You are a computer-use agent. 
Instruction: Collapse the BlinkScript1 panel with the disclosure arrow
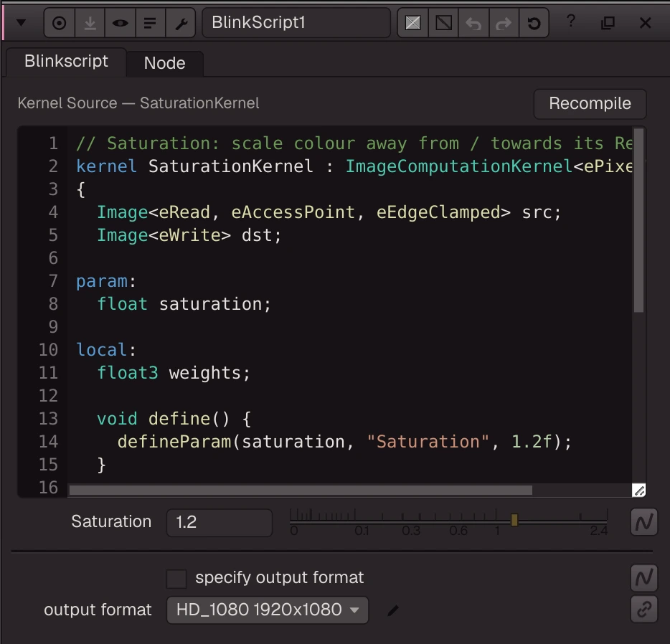pos(21,23)
